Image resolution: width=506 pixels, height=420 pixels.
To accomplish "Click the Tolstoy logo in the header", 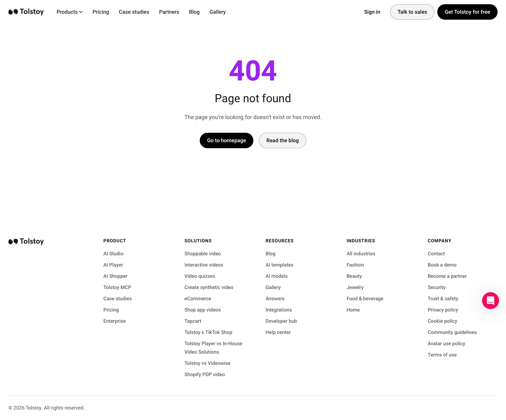I will tap(26, 12).
